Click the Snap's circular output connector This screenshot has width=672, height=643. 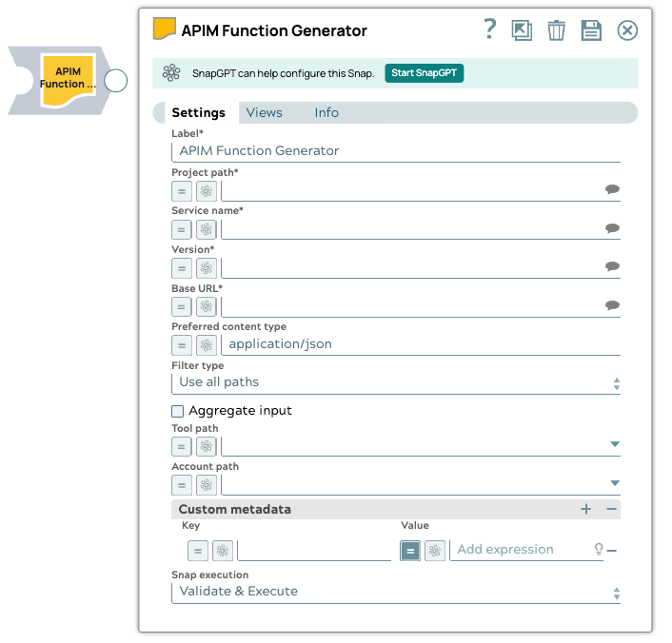(115, 81)
